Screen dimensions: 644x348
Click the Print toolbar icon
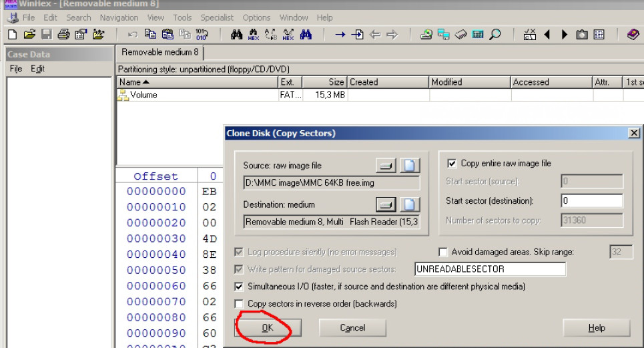[63, 35]
